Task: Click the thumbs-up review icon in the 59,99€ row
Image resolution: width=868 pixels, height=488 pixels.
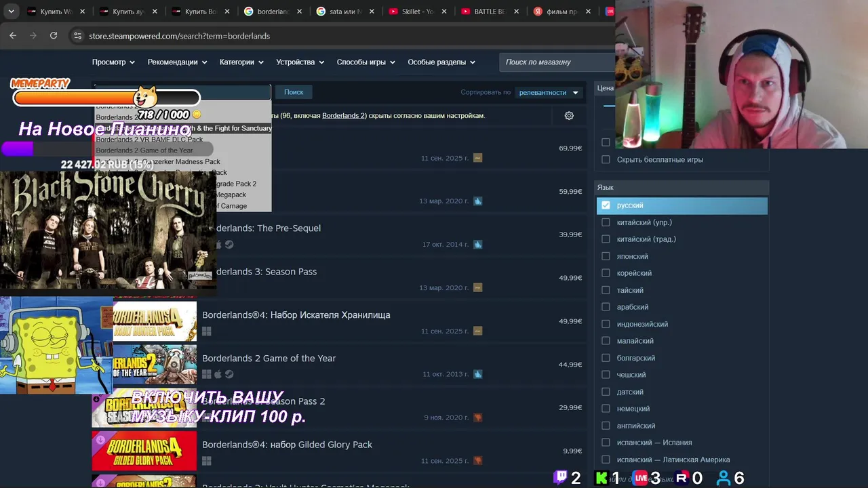Action: point(478,201)
